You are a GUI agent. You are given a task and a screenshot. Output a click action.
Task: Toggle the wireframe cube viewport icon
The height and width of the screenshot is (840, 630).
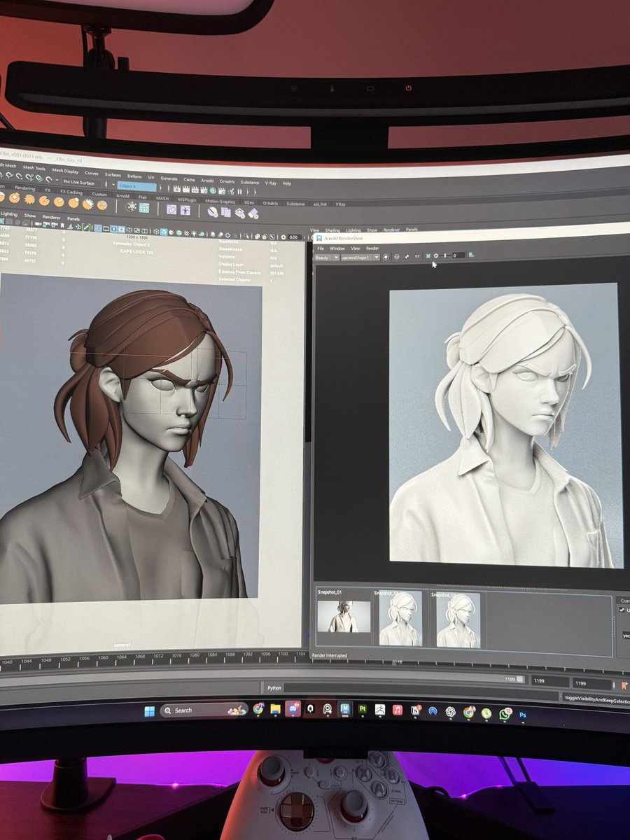(156, 231)
